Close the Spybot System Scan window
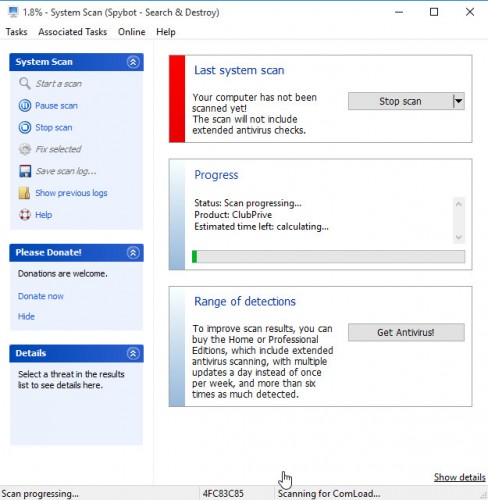Viewport: 488px width, 500px height. coord(470,12)
